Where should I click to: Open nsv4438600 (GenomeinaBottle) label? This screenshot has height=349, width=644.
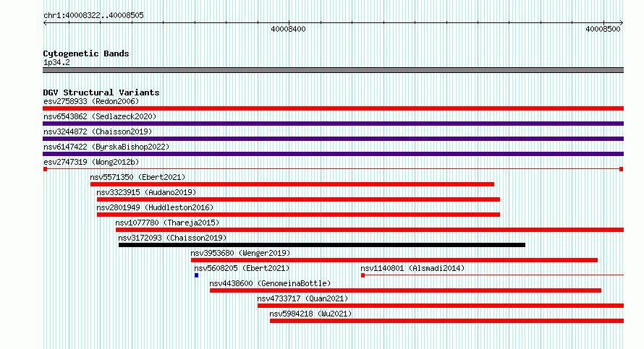pyautogui.click(x=270, y=283)
